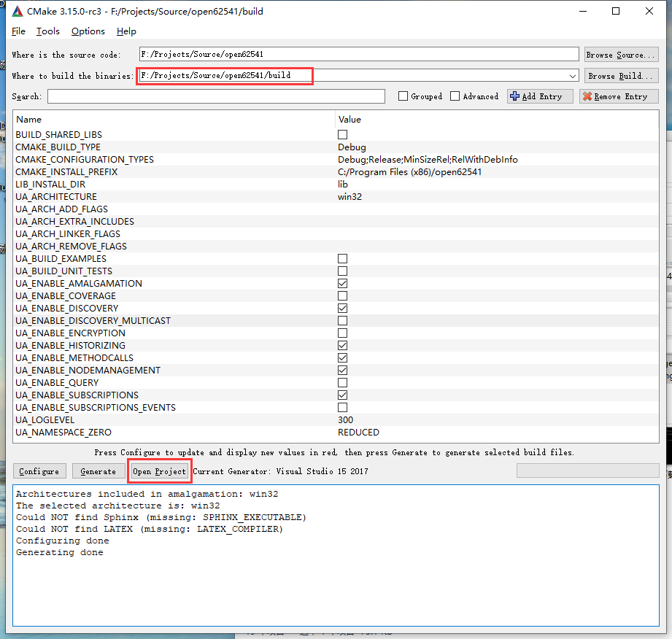Check UA_ENABLE_DISCOVERY_MULTICAST option
Image resolution: width=672 pixels, height=639 pixels.
(342, 320)
